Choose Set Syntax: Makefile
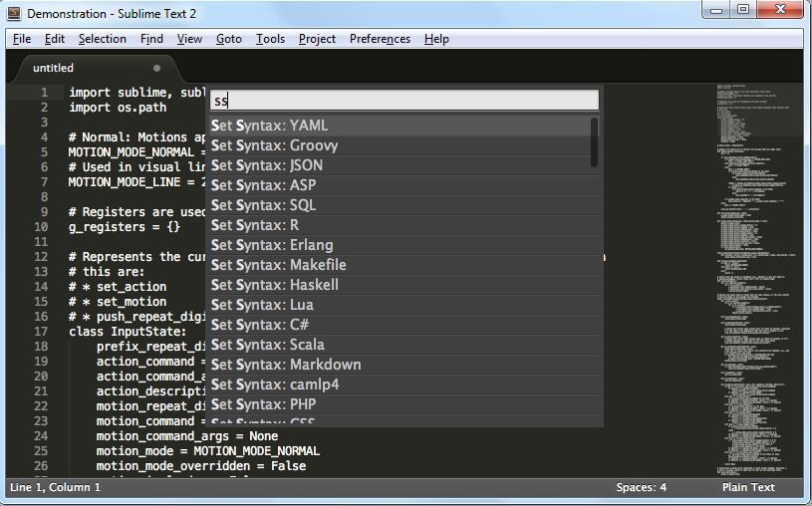The image size is (812, 506). (405, 265)
